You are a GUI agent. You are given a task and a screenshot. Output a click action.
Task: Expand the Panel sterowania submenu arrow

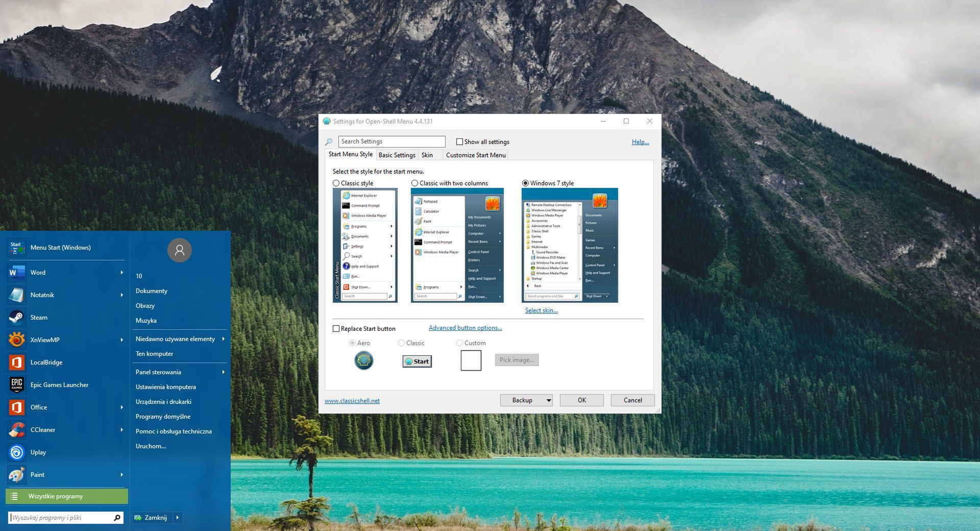(x=224, y=372)
